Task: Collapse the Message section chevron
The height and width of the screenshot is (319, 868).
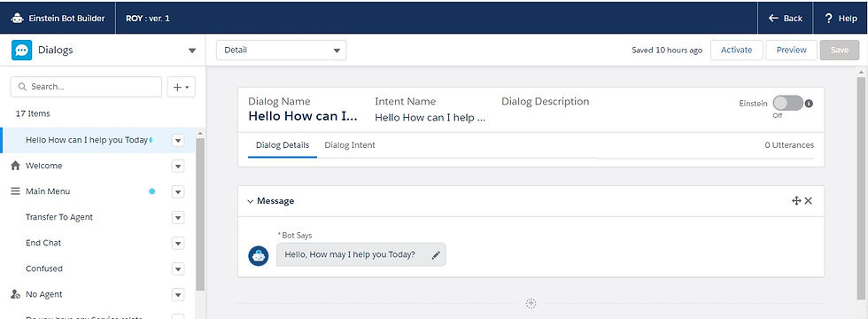Action: click(x=250, y=202)
